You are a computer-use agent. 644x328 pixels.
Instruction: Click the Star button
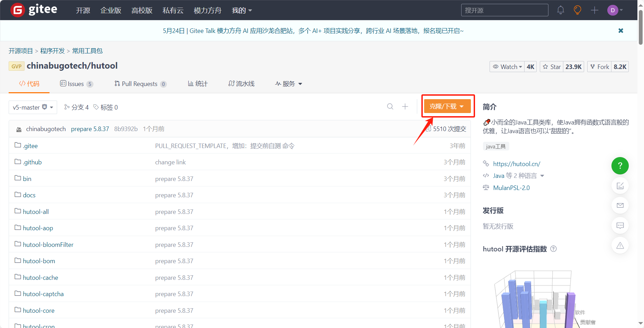(x=552, y=67)
